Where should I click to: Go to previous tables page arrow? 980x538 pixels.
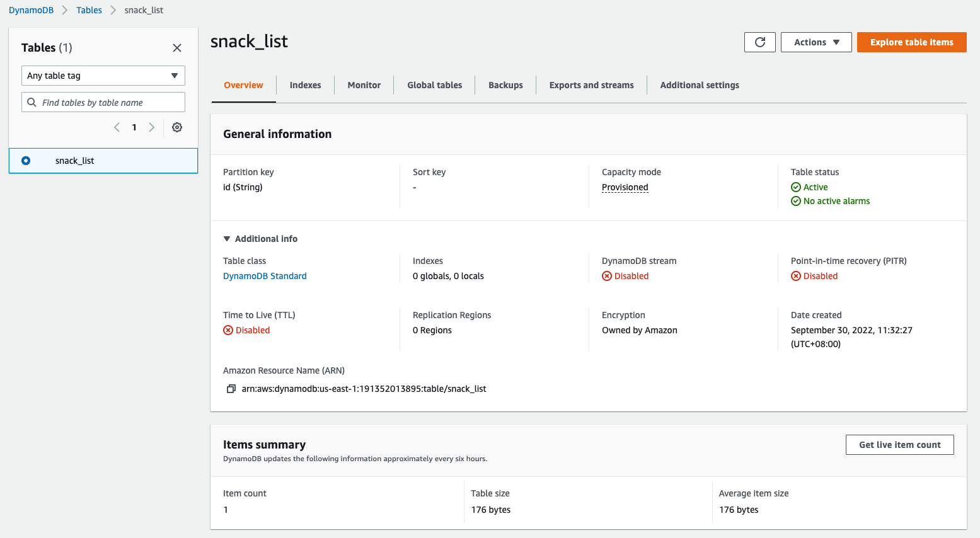[x=117, y=127]
